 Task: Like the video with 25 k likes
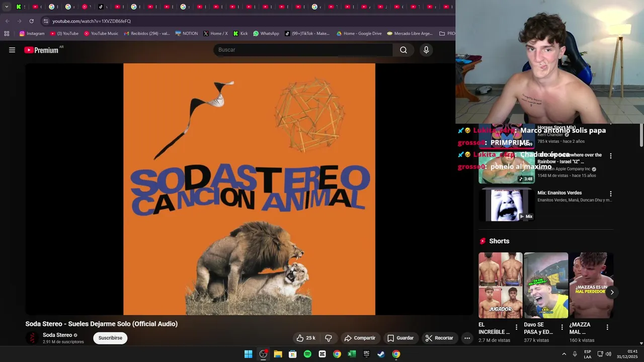[306, 338]
